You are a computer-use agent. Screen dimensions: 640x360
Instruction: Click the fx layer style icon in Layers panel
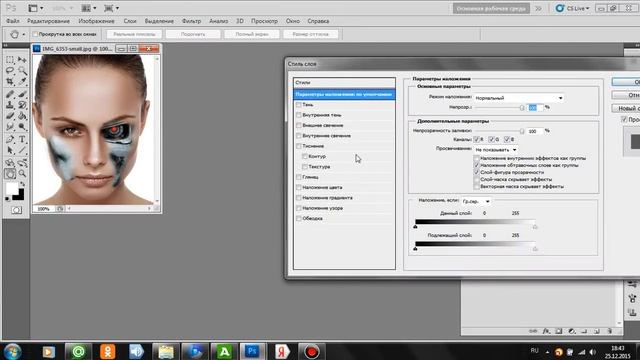coord(546,331)
